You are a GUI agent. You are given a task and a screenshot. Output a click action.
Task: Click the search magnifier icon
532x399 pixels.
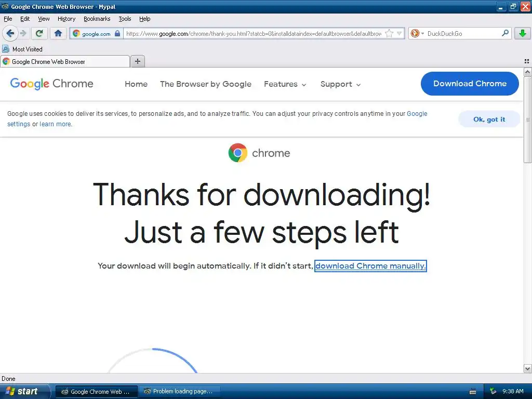505,33
